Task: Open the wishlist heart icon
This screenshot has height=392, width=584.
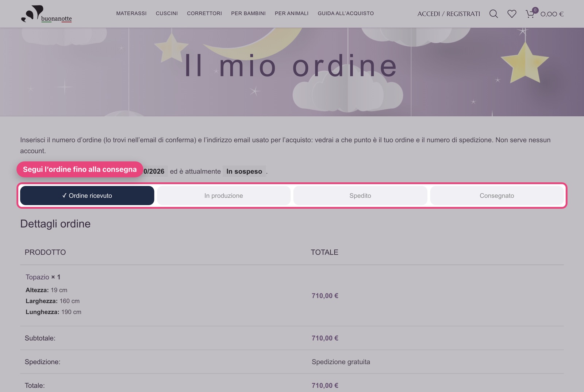Action: point(512,14)
